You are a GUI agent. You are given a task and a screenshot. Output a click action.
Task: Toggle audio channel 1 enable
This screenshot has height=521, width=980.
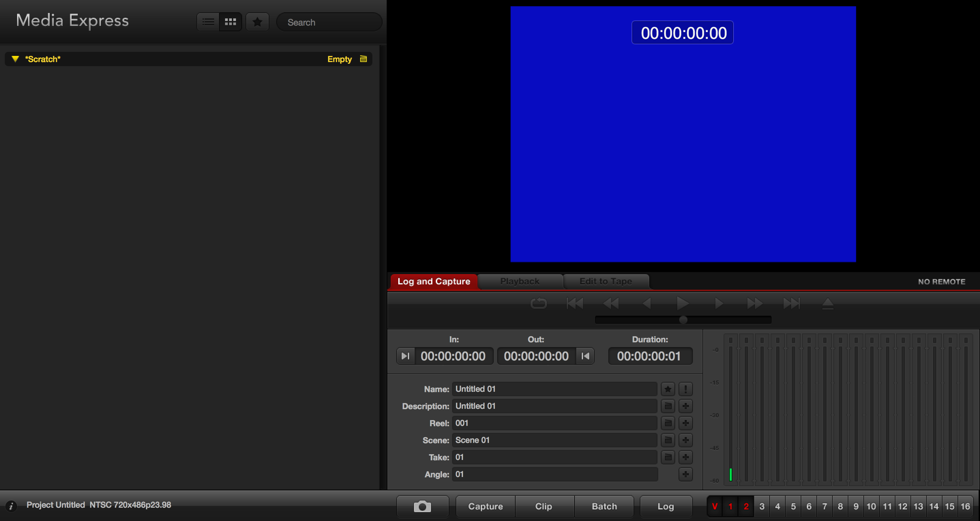click(730, 507)
